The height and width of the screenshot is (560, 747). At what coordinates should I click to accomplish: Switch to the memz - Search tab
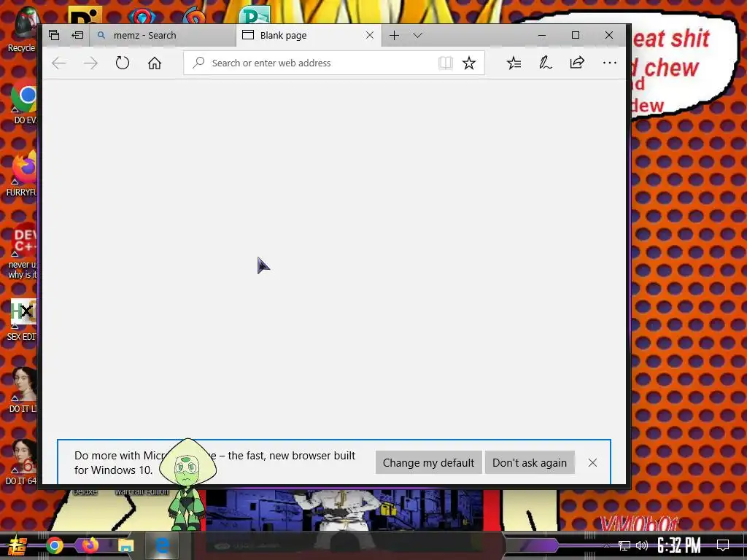tap(163, 35)
